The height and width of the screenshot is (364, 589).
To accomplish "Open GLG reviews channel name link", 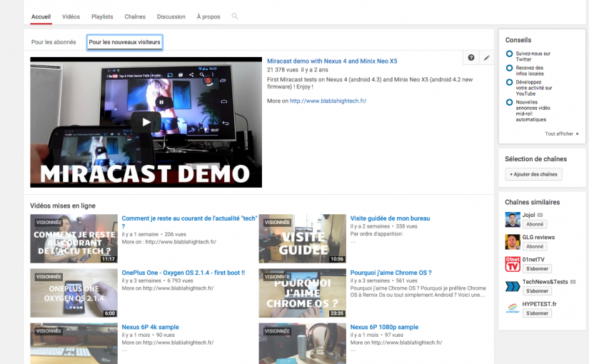I will (x=538, y=237).
